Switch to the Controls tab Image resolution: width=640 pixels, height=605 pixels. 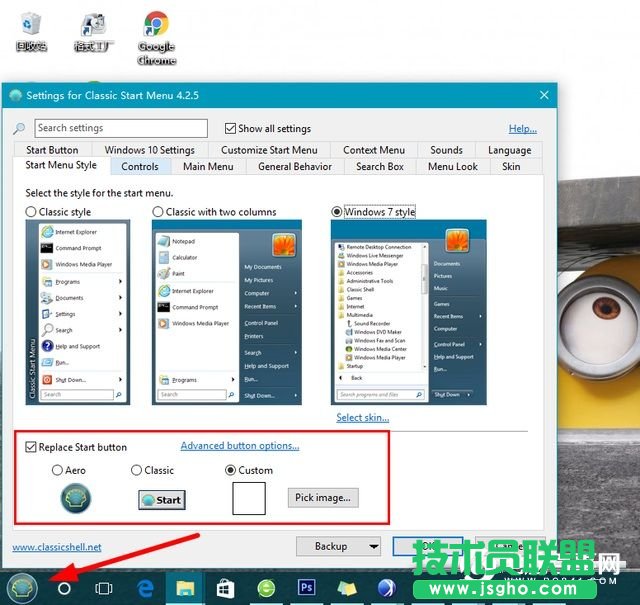[140, 167]
